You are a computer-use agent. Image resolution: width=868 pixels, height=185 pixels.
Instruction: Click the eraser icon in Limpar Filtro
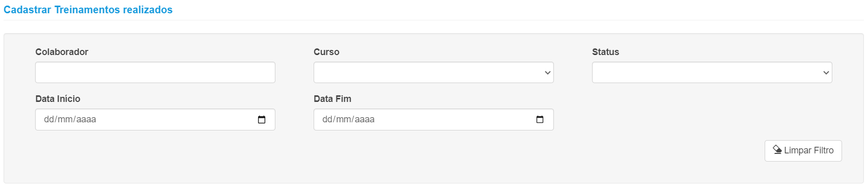[777, 150]
